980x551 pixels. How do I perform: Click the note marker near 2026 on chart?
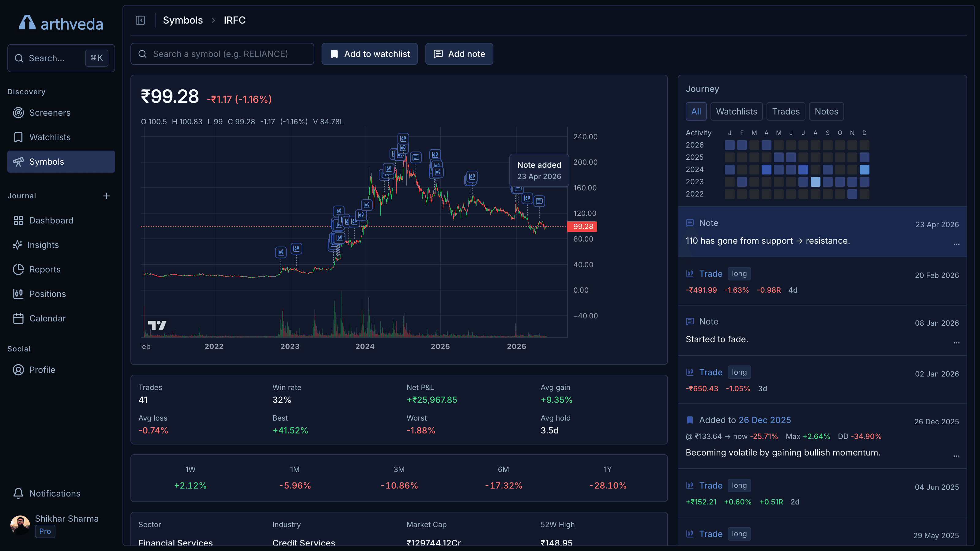pyautogui.click(x=539, y=201)
